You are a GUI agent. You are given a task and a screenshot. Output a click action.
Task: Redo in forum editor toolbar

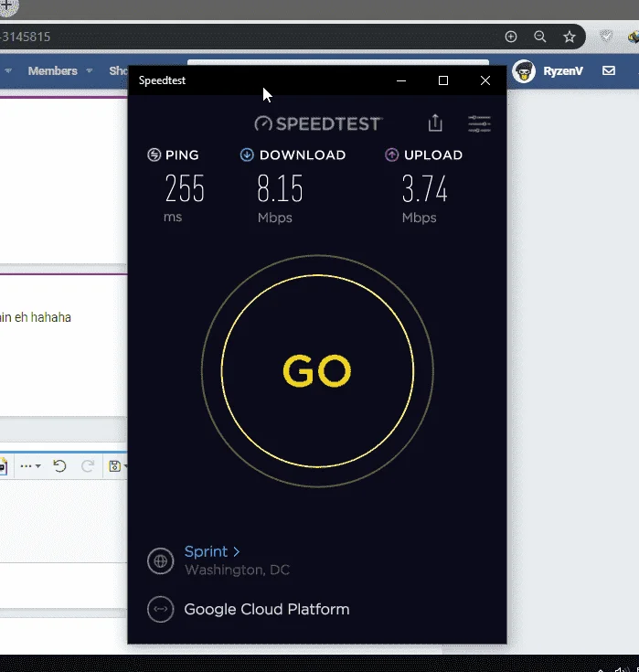click(88, 465)
